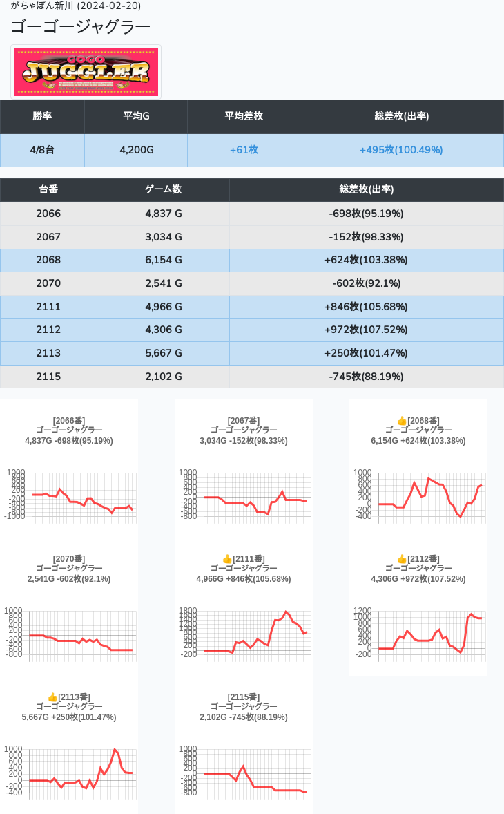Click the 台番 column header
Screen dimensions: 504x814
tap(48, 189)
